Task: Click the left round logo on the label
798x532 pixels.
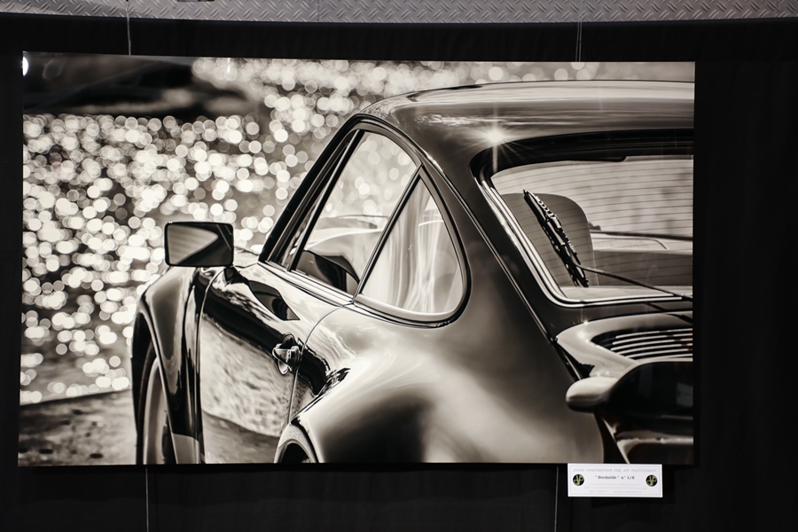Action: tap(579, 480)
